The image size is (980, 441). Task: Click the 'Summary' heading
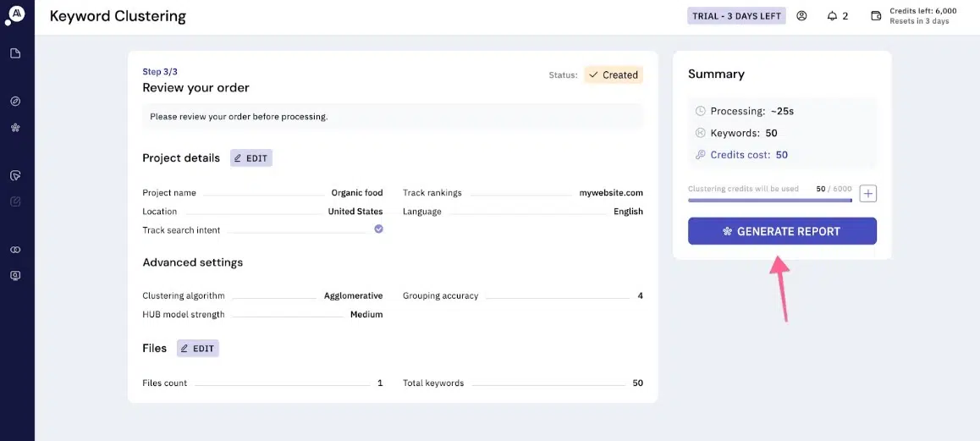(x=716, y=74)
